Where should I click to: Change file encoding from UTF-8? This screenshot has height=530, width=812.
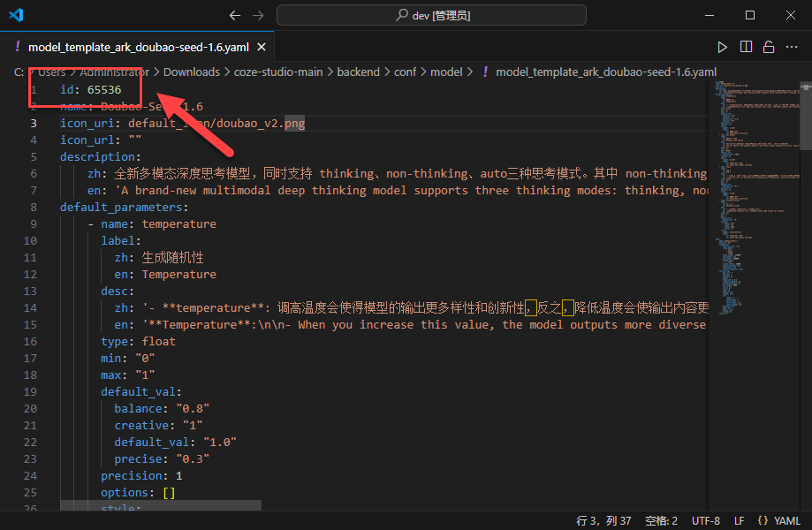pos(706,520)
